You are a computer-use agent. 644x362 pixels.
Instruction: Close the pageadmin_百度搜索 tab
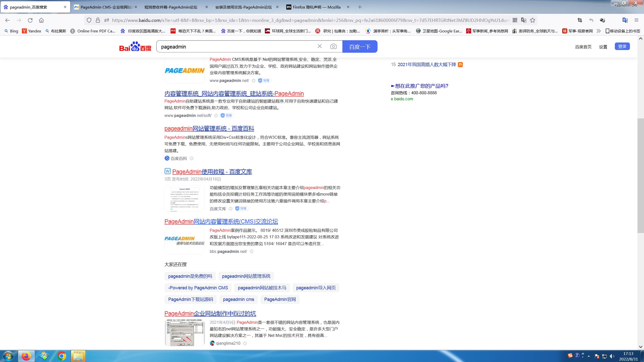(65, 7)
